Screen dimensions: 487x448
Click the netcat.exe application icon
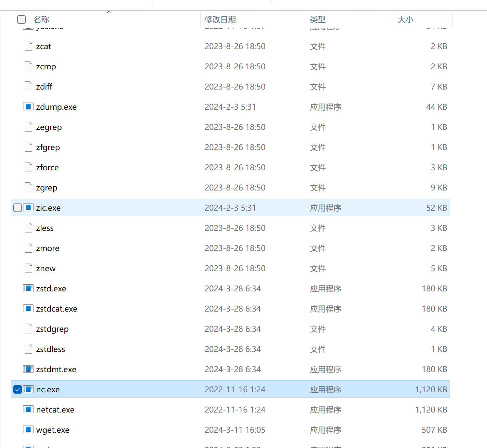pyautogui.click(x=28, y=410)
